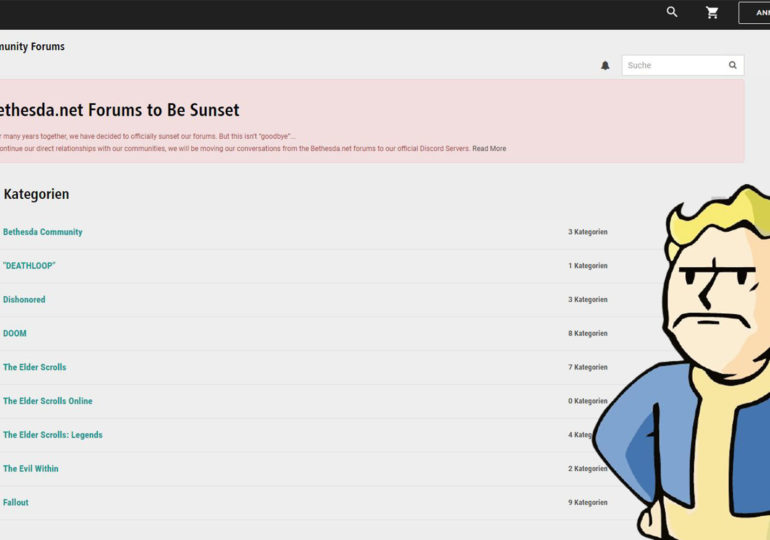Click "3 Kategorien" in Dishonored row

click(x=588, y=299)
